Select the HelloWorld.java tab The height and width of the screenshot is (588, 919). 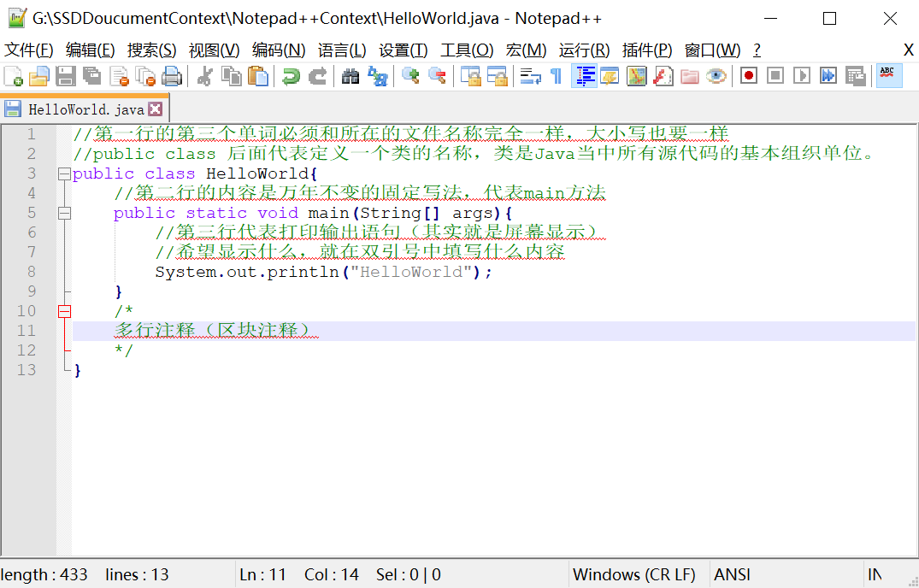click(x=85, y=109)
